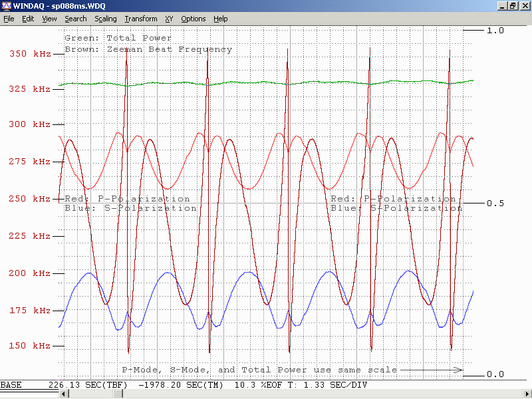Image resolution: width=532 pixels, height=399 pixels.
Task: Minimize the WINDAQ window
Action: (503, 5)
